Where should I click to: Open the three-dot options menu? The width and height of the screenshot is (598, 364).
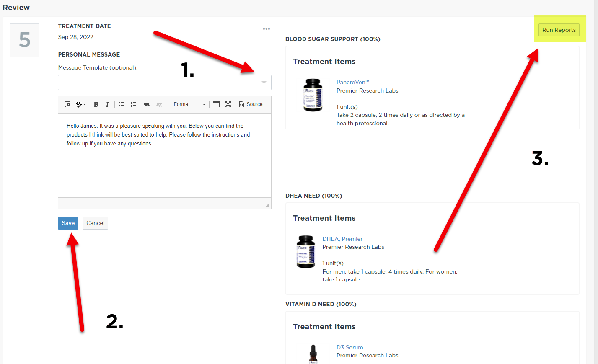(267, 29)
